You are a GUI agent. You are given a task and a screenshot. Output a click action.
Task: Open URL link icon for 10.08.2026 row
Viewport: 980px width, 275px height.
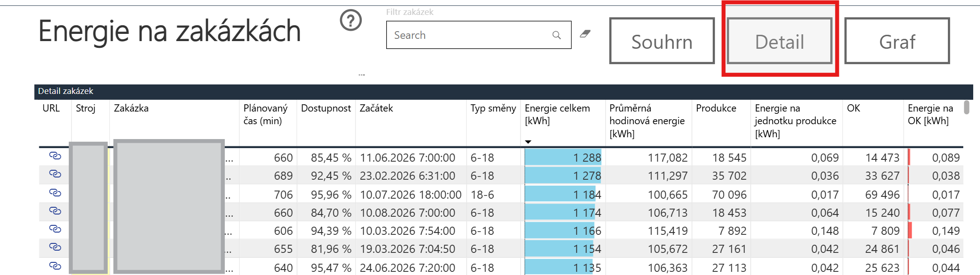tap(55, 211)
